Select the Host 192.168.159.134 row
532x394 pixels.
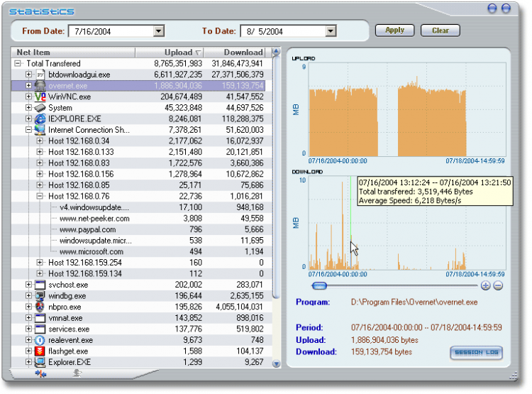[x=141, y=274]
